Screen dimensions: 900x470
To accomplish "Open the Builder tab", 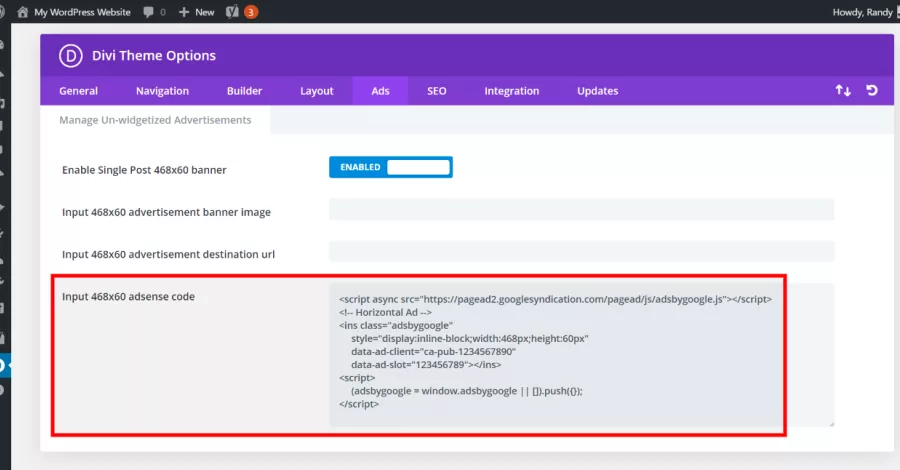I will [245, 91].
